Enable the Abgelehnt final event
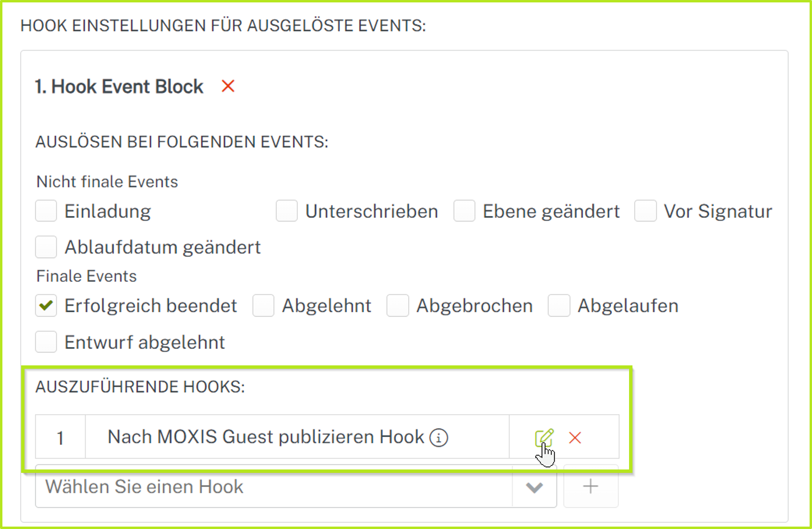The height and width of the screenshot is (529, 812). pos(264,305)
